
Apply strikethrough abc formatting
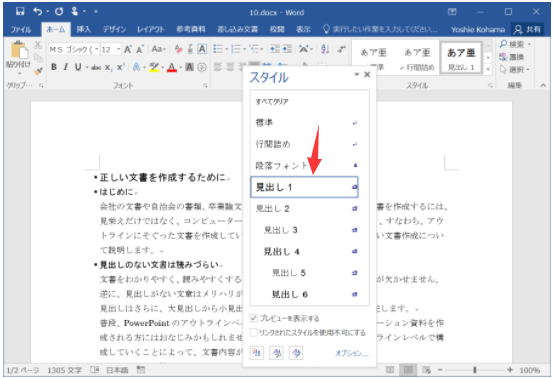click(96, 67)
